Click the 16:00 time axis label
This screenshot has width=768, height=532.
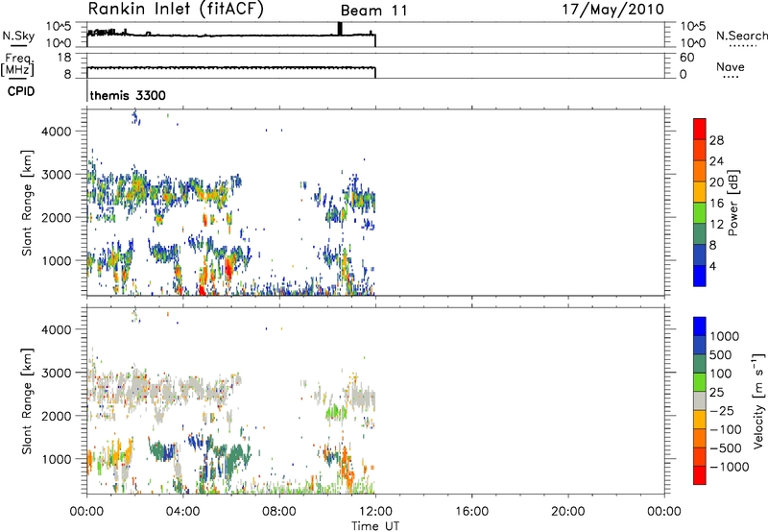[x=471, y=512]
